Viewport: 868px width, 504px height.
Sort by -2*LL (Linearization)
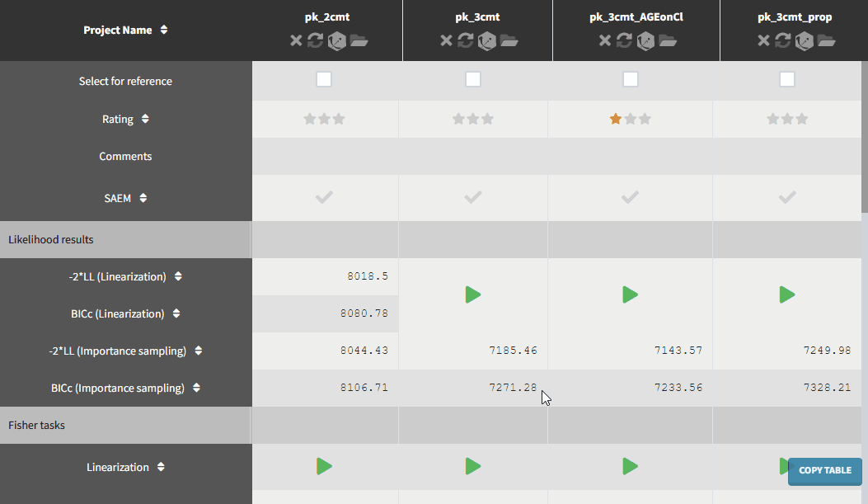click(x=178, y=277)
